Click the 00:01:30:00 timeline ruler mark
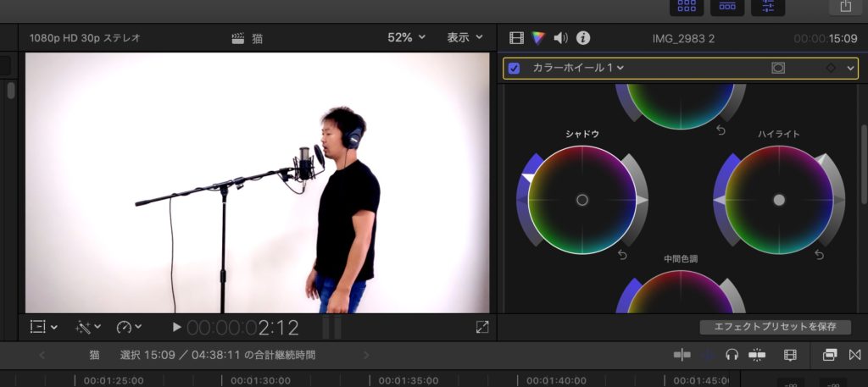 point(260,380)
